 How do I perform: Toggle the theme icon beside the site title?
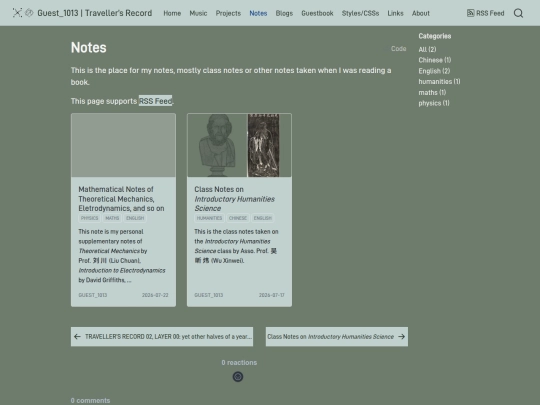point(29,13)
